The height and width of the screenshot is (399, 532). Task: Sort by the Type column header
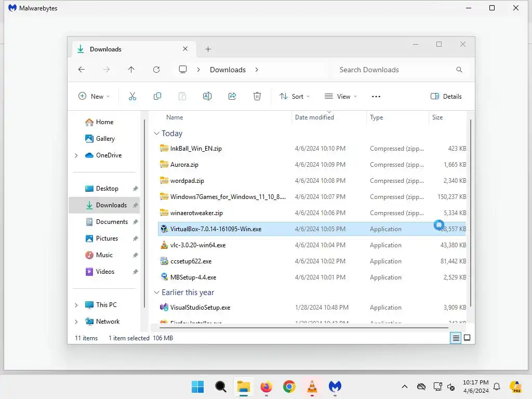tap(377, 117)
